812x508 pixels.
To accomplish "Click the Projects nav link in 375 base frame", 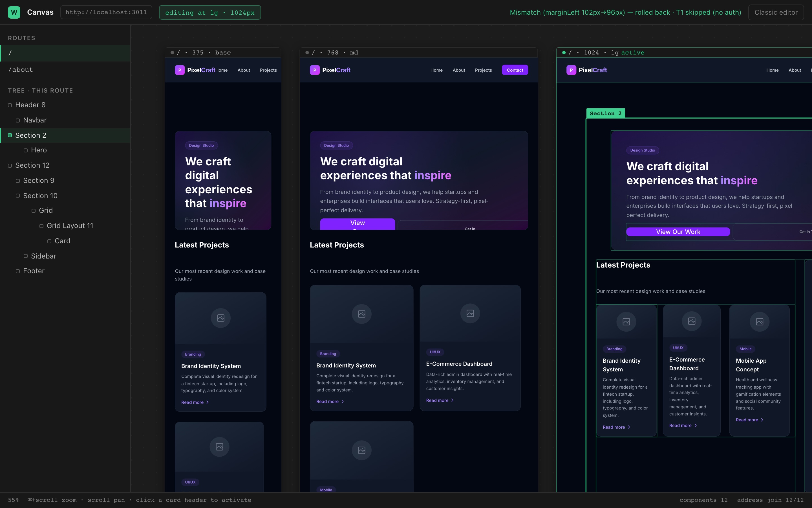I will 268,70.
